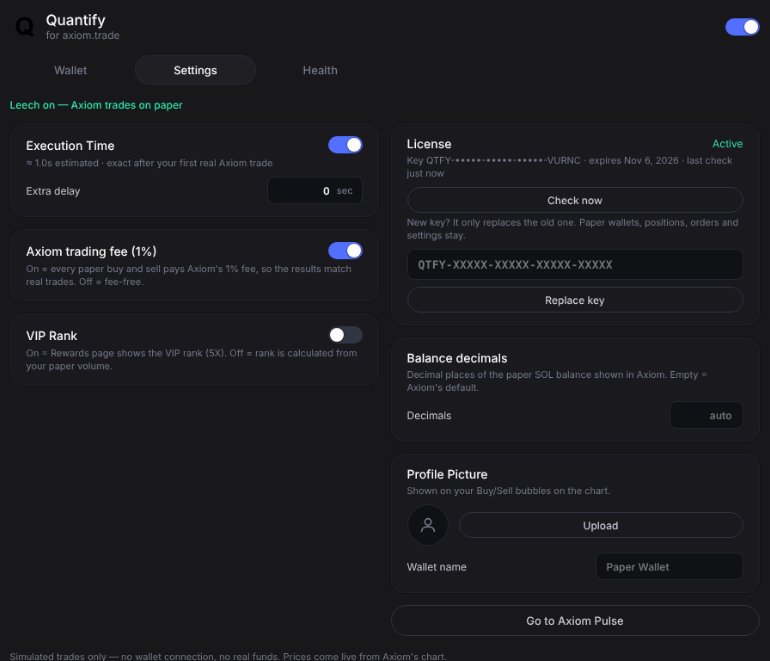This screenshot has height=661, width=770.
Task: Click the 'New key? It only replaces' note
Action: click(x=573, y=229)
